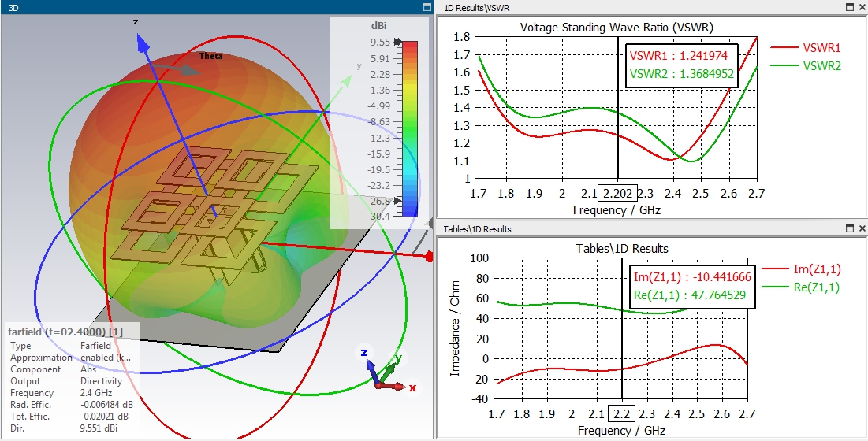Click the farfield (f=02.4000) [1] info header
868x441 pixels.
[x=65, y=332]
